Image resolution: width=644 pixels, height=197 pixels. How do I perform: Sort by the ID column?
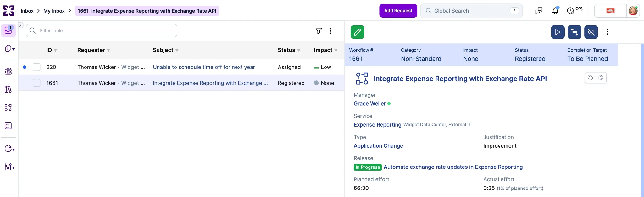pos(52,50)
